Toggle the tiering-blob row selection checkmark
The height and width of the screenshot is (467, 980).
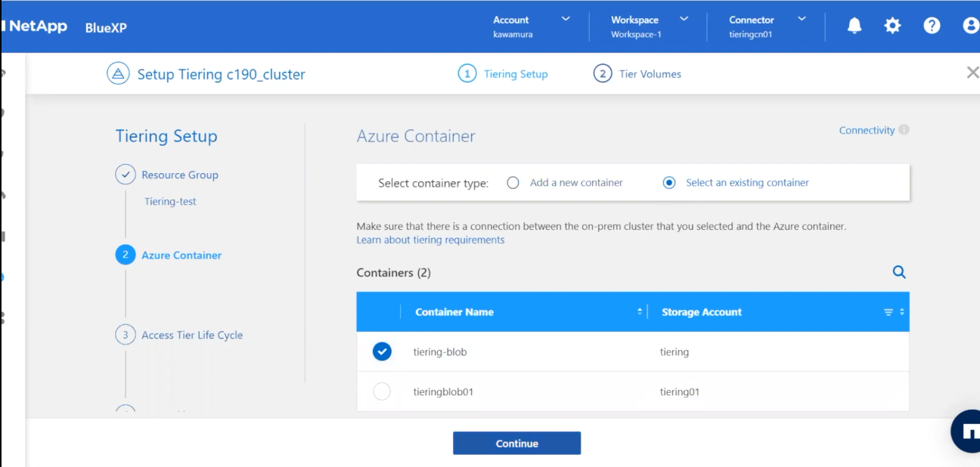coord(382,351)
